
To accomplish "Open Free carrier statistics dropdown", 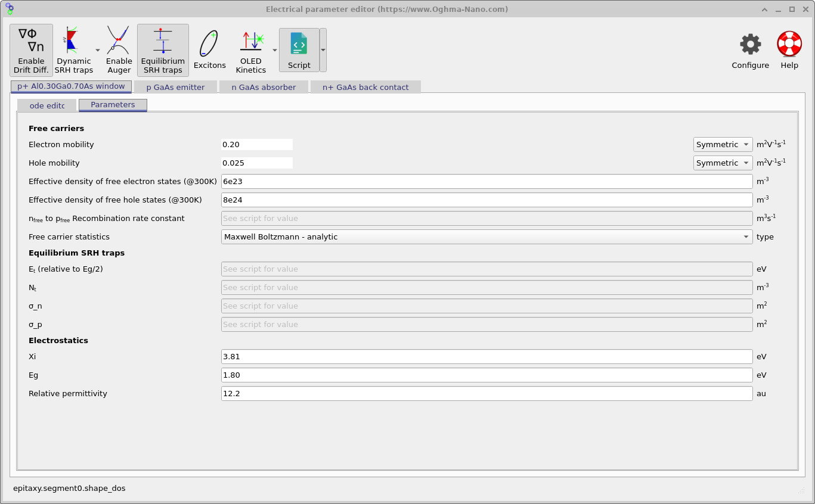I will tap(486, 237).
